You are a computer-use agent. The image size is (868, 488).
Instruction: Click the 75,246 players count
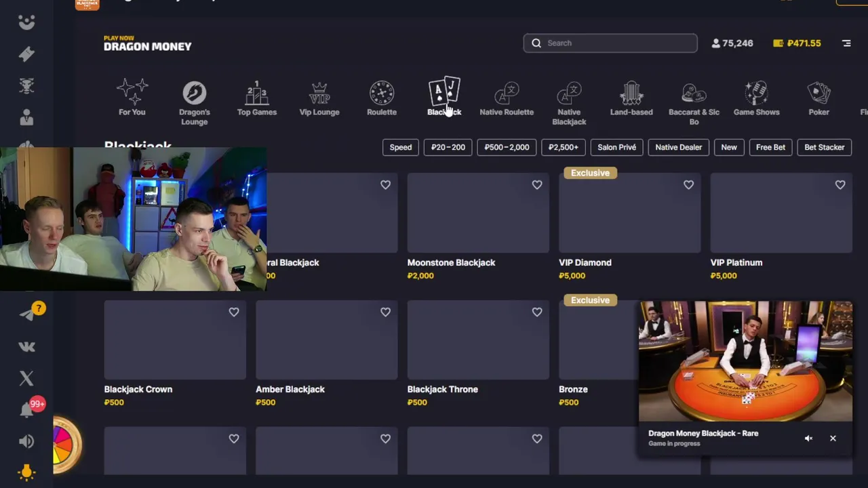[732, 43]
